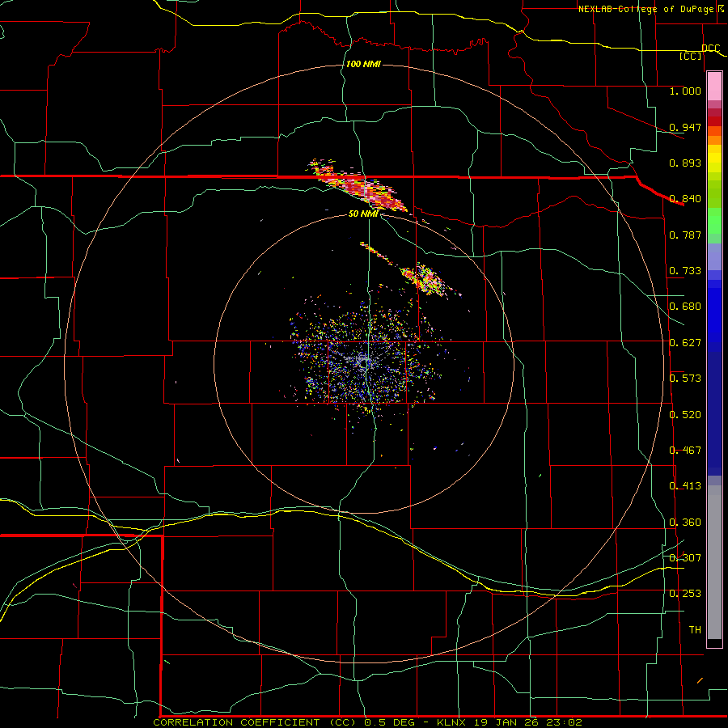This screenshot has height=728, width=728.
Task: Pick the red swatch on the color bar
Action: (x=714, y=121)
